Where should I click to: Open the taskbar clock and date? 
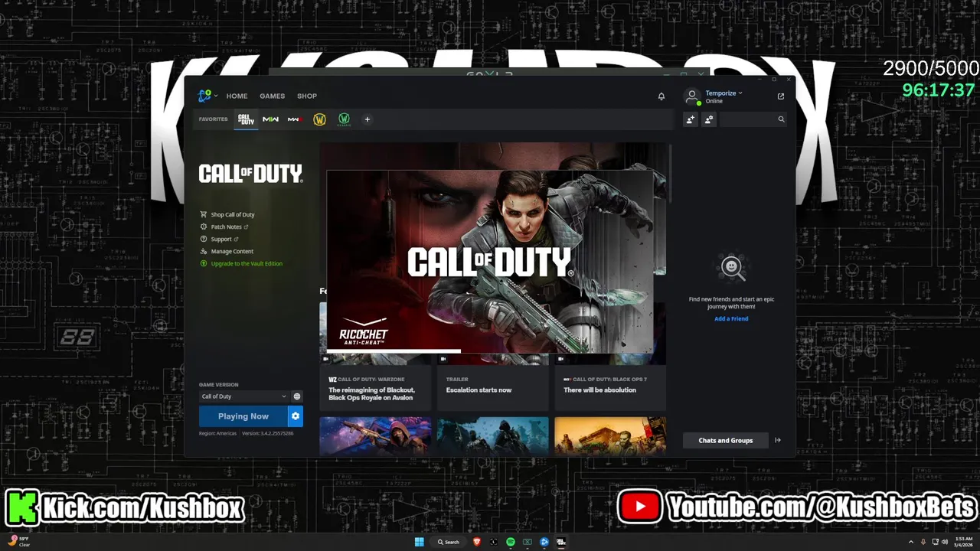coord(963,542)
